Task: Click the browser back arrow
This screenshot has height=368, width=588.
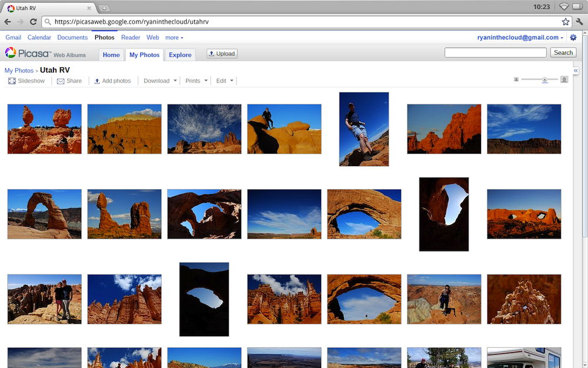Action: pos(8,22)
